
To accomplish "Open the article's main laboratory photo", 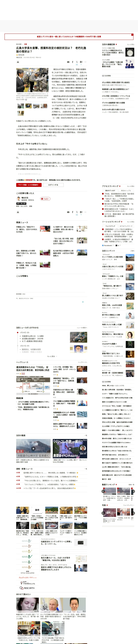I will click(32, 80).
